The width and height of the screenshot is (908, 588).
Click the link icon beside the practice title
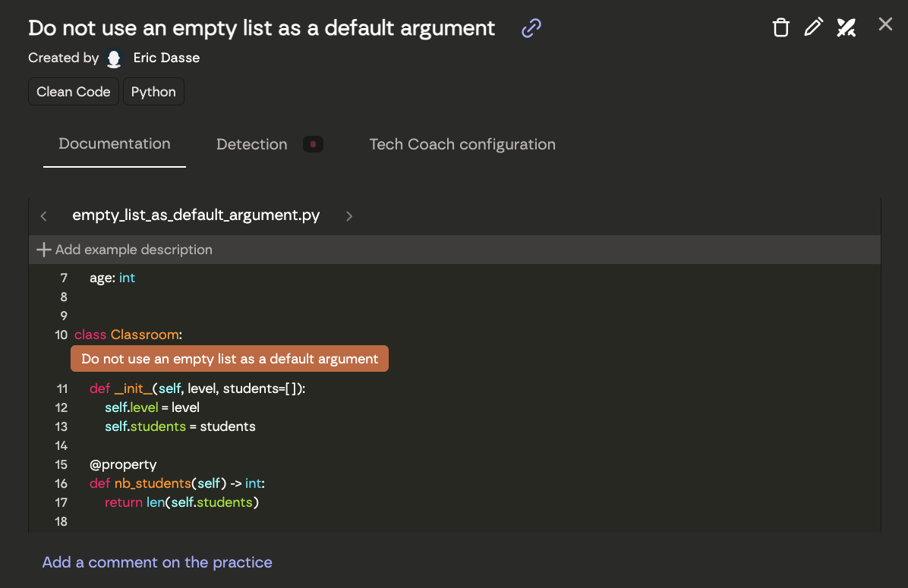click(x=531, y=29)
